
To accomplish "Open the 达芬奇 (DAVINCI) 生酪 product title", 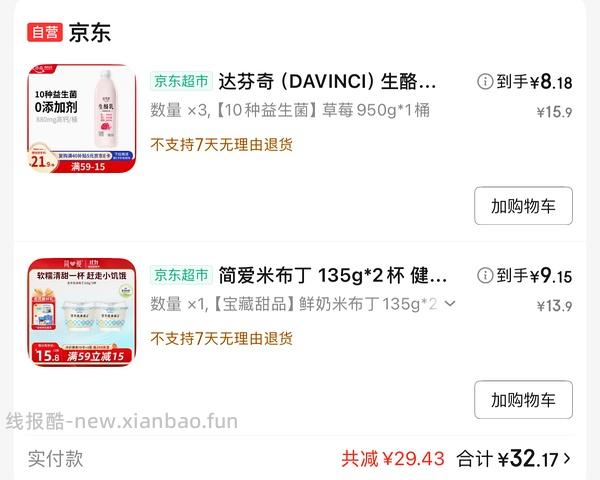I will click(x=327, y=82).
